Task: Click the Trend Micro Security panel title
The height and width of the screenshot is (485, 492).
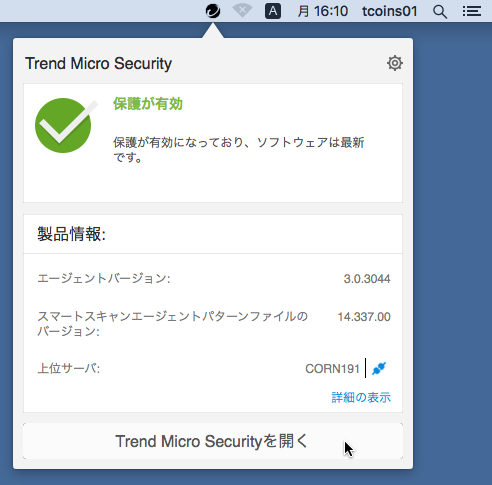Action: click(99, 63)
